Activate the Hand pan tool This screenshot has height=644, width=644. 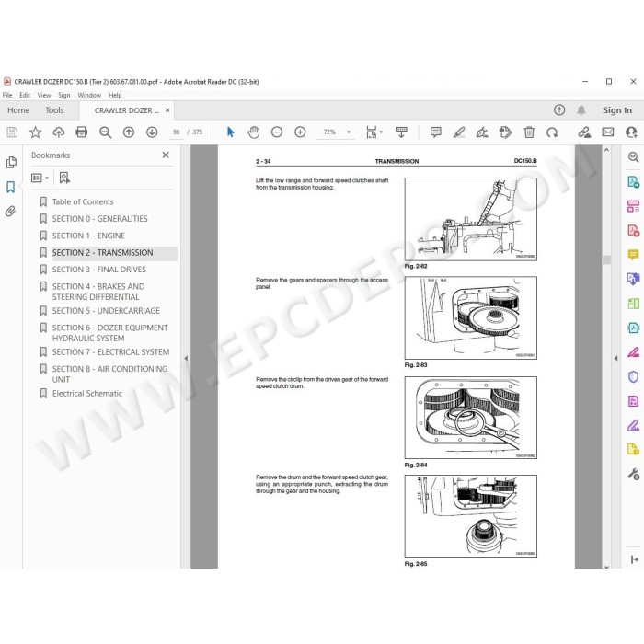point(253,132)
